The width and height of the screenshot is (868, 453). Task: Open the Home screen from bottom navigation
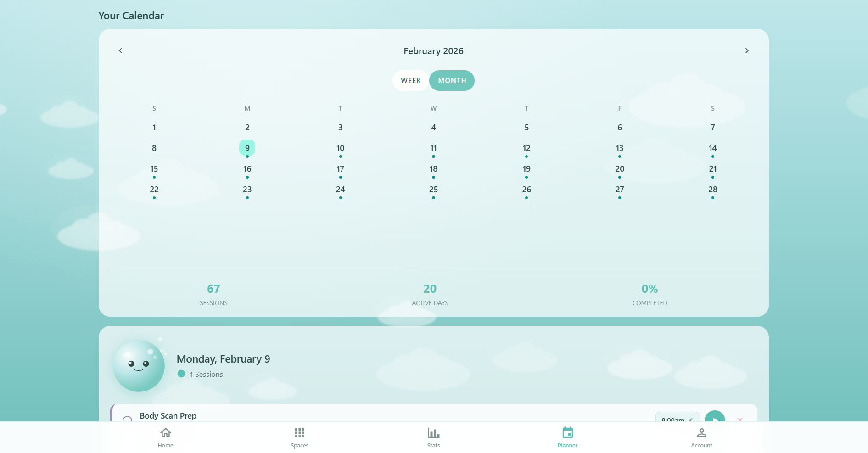[x=165, y=436]
